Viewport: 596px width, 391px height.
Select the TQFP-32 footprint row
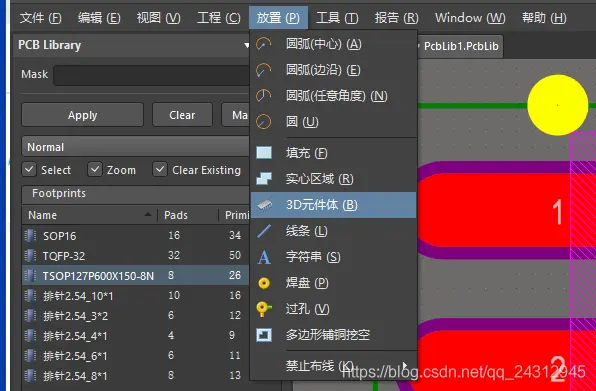(136, 255)
